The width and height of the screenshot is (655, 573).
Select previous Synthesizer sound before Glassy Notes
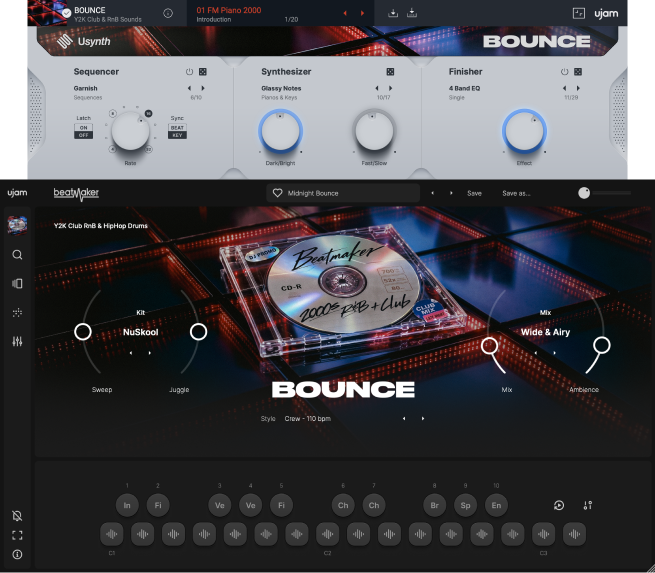point(377,88)
